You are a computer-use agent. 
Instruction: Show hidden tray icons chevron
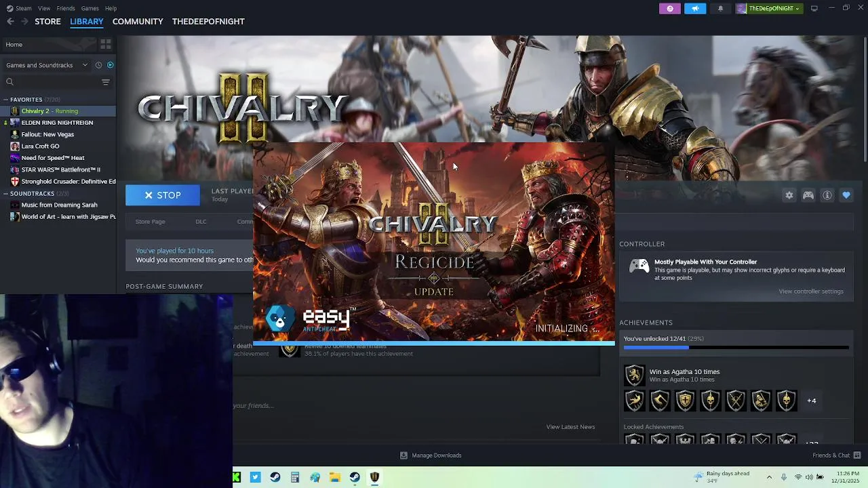click(x=769, y=477)
